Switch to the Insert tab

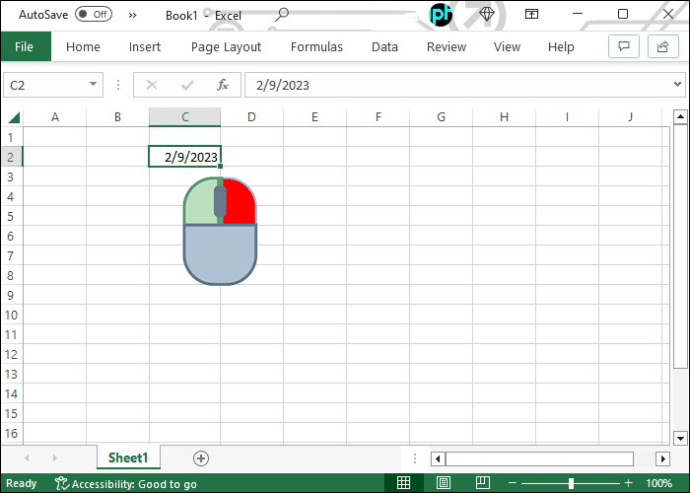click(x=145, y=47)
